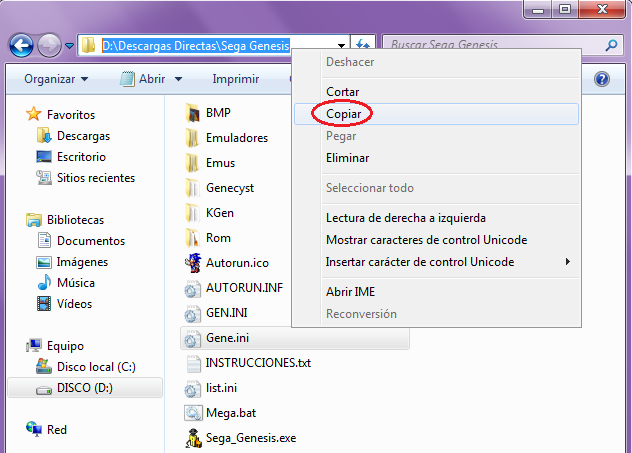
Task: Expand the Abrir dropdown arrow
Action: (178, 79)
